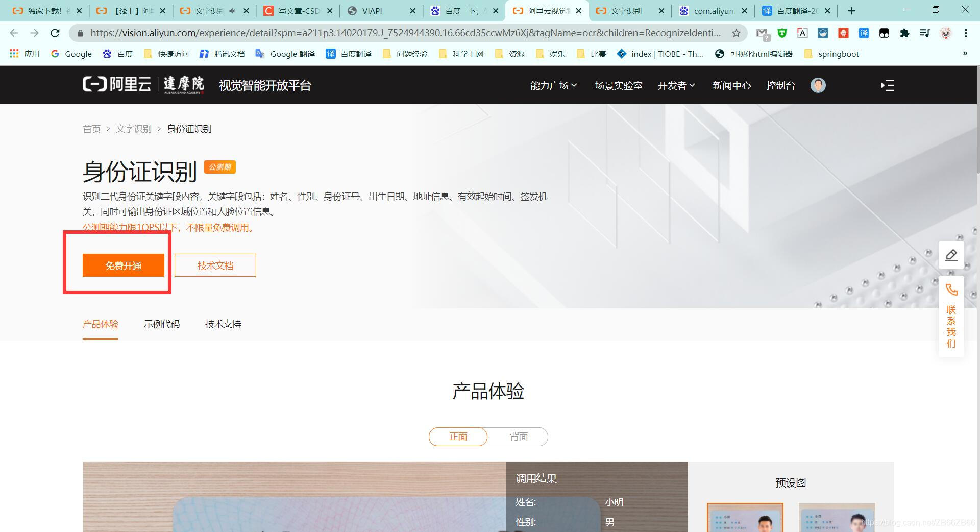Image resolution: width=980 pixels, height=532 pixels.
Task: Open the puzzle-piece extensions menu
Action: pyautogui.click(x=904, y=33)
